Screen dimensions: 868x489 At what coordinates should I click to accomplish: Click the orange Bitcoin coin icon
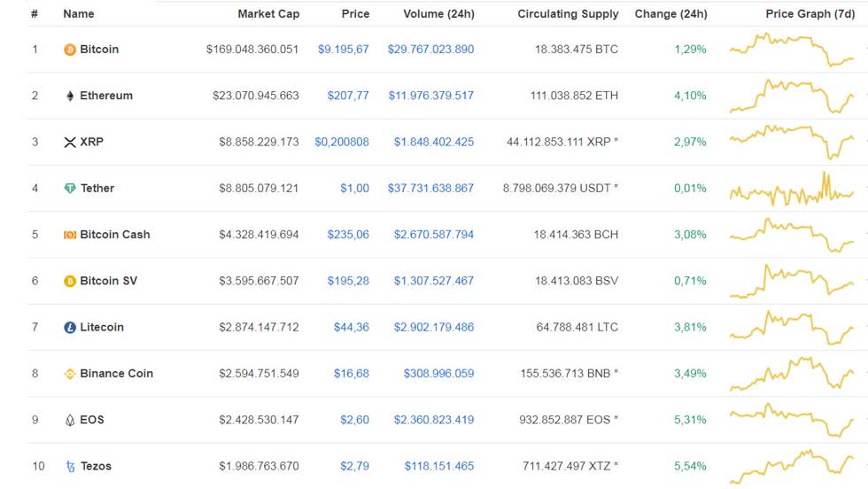[70, 50]
